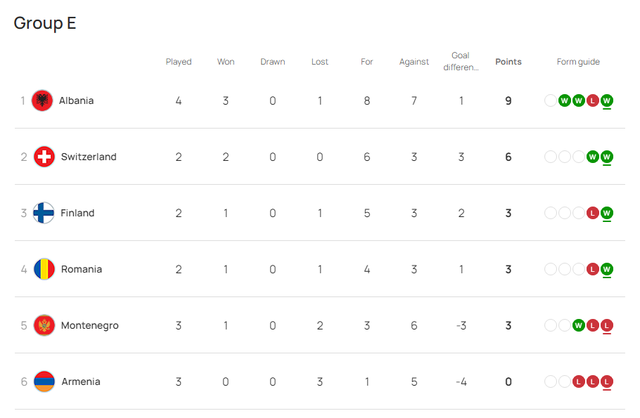Viewport: 640px width, 418px height.
Task: Open the Armenia team name link
Action: pyautogui.click(x=80, y=381)
